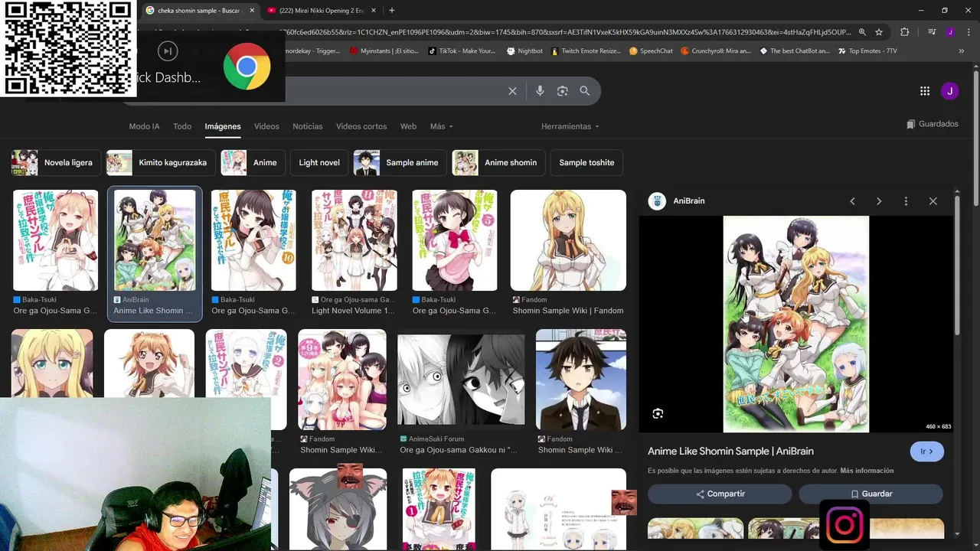Filter by Sample toshite chip

tap(586, 163)
